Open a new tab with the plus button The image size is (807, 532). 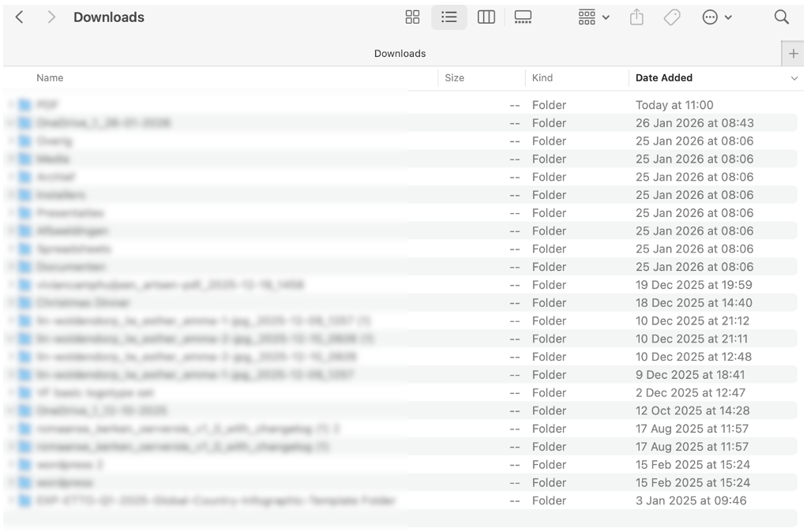coord(793,53)
